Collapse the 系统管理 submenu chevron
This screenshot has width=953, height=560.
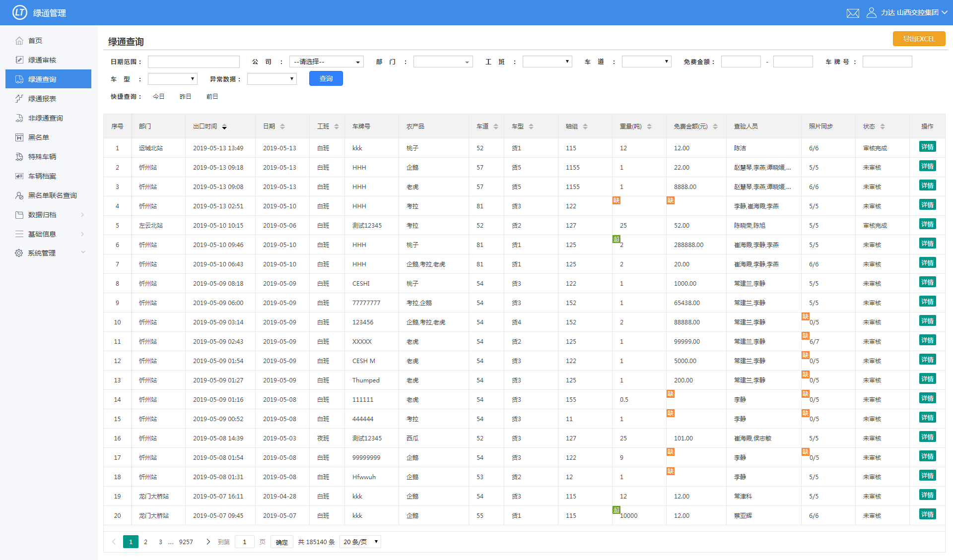(83, 252)
